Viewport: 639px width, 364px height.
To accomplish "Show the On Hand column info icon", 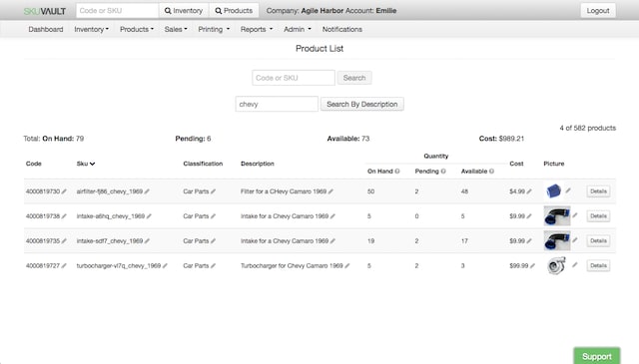I will tap(397, 172).
